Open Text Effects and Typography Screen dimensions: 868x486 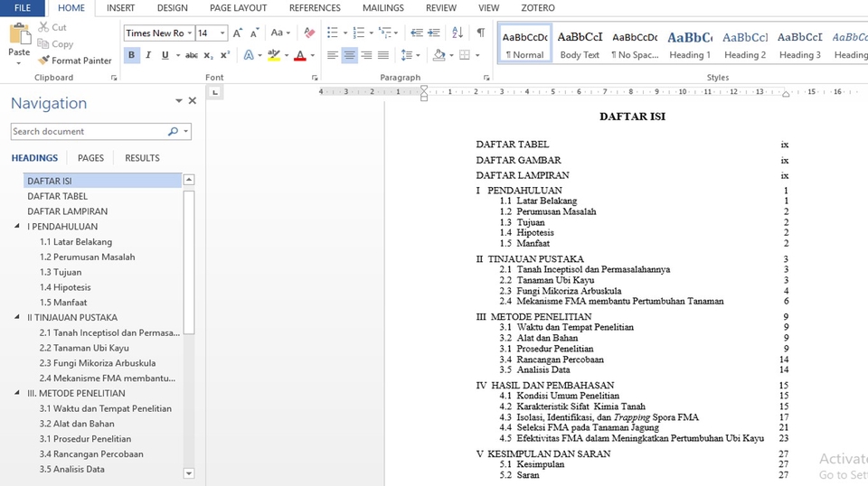250,55
